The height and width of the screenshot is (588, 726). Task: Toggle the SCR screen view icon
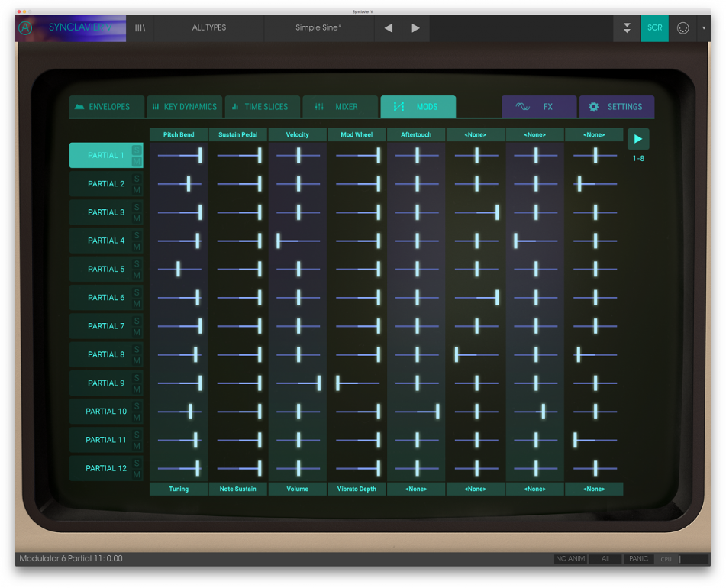[x=655, y=27]
